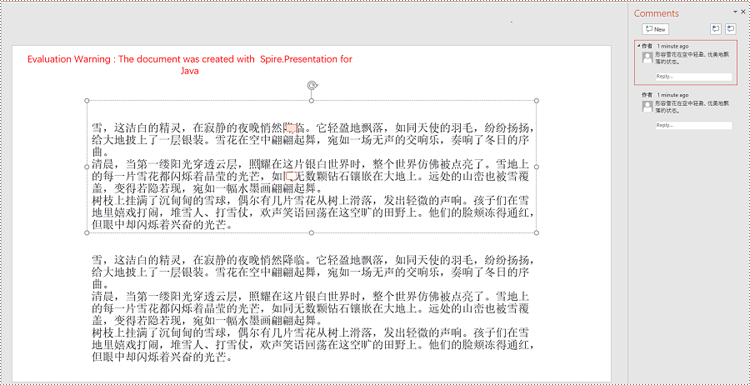
Task: Select the red Evaluation Warning text
Action: 190,65
